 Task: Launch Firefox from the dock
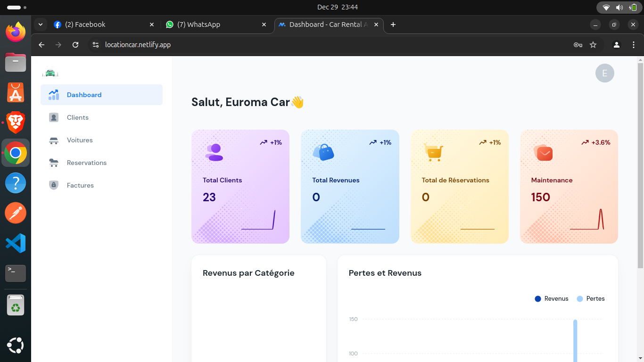point(16,32)
